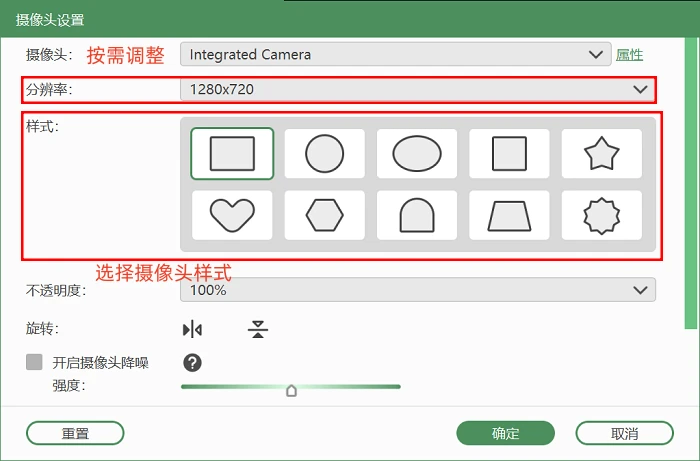Screen dimensions: 700x461
Task: Select the heart camera style
Action: [x=232, y=215]
